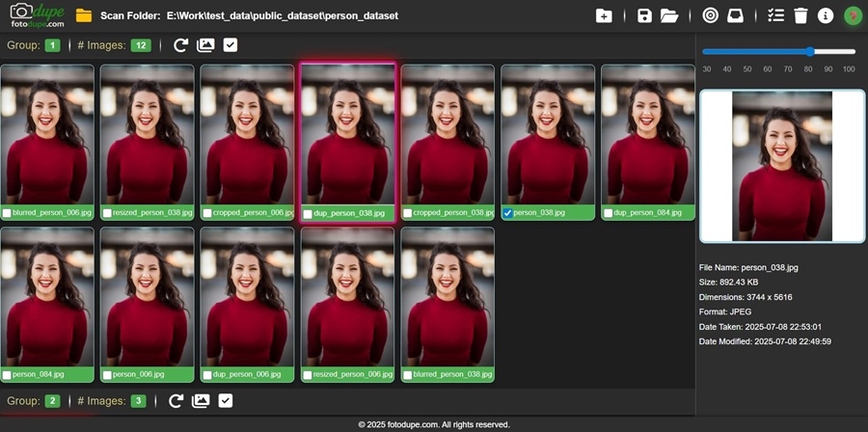Click Group 1 image gallery icon
The width and height of the screenshot is (868, 432).
click(205, 45)
